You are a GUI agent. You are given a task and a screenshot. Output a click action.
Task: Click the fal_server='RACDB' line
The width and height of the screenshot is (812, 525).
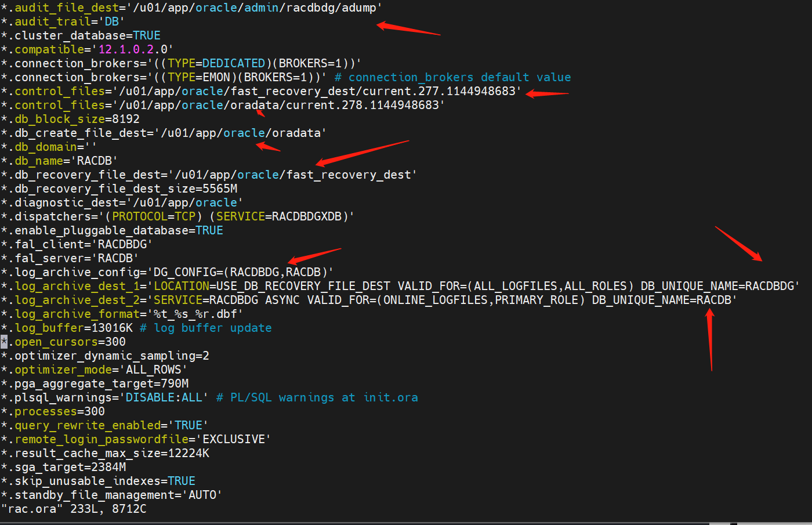pyautogui.click(x=70, y=258)
